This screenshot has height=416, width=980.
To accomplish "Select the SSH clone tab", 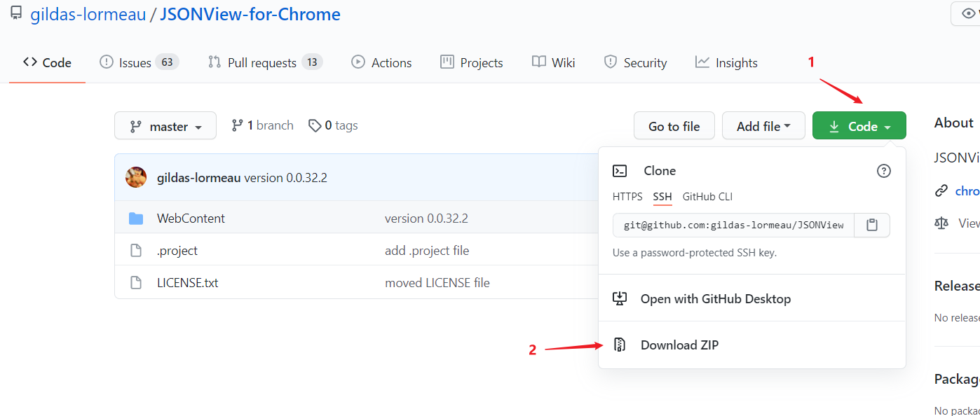I will pos(662,197).
